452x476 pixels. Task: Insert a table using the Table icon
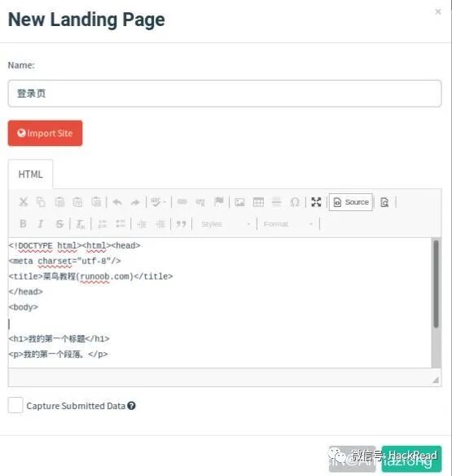258,202
